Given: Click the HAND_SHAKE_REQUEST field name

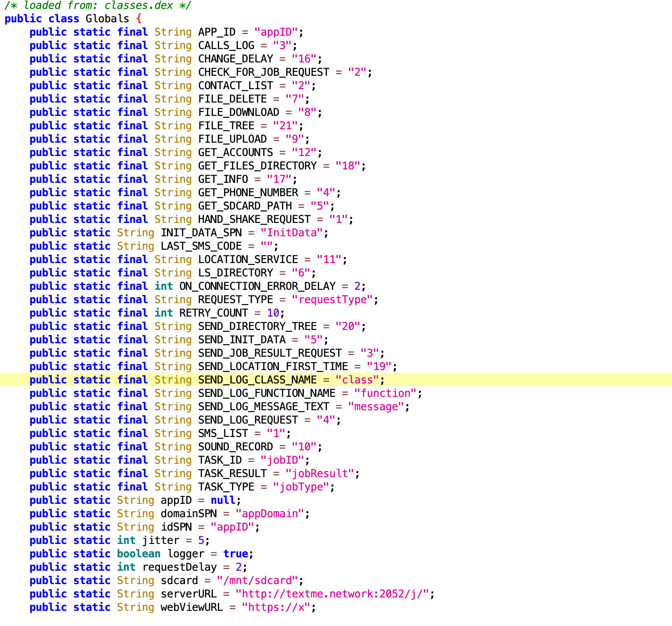Looking at the screenshot, I should 254,219.
